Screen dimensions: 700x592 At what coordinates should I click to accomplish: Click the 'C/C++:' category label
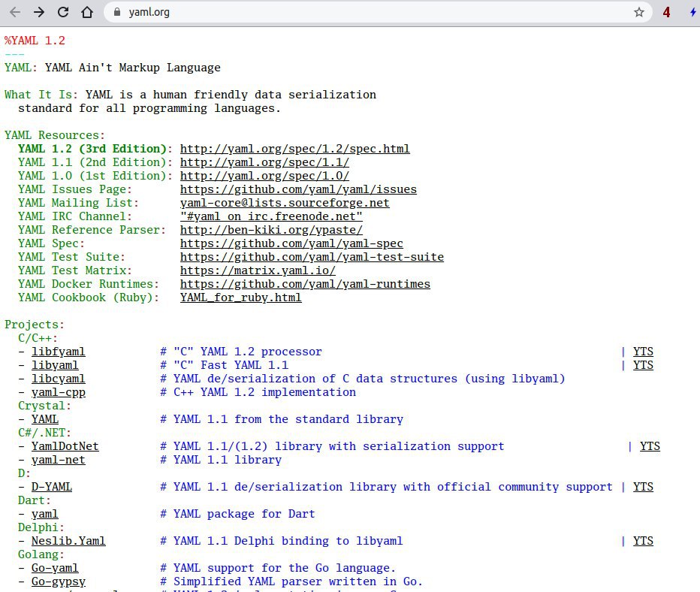click(x=38, y=338)
